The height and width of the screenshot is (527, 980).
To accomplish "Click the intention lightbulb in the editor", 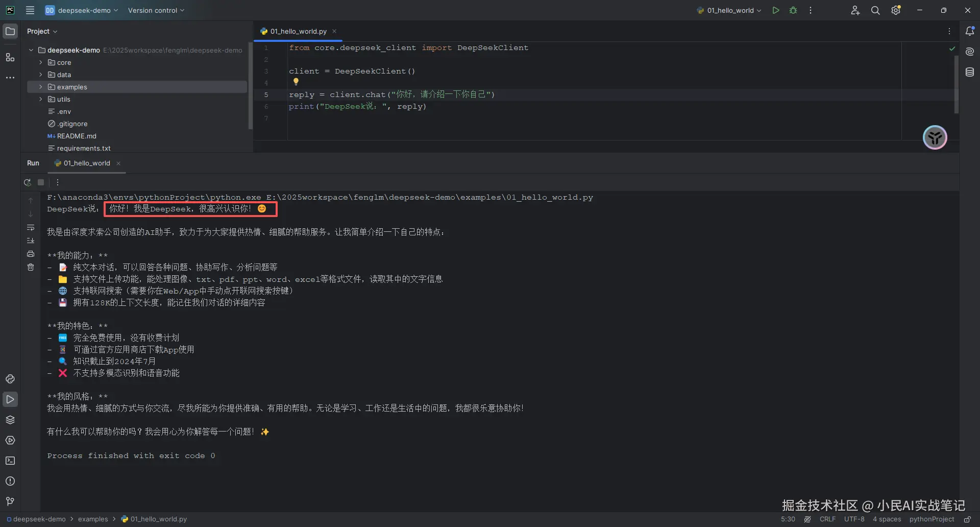I will (x=296, y=82).
